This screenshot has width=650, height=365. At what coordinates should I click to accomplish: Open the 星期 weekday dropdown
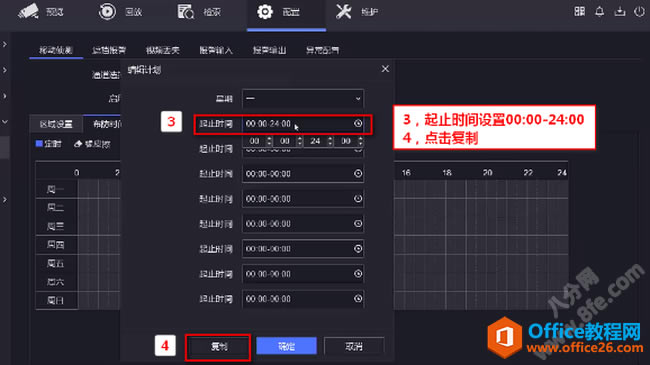click(x=303, y=99)
